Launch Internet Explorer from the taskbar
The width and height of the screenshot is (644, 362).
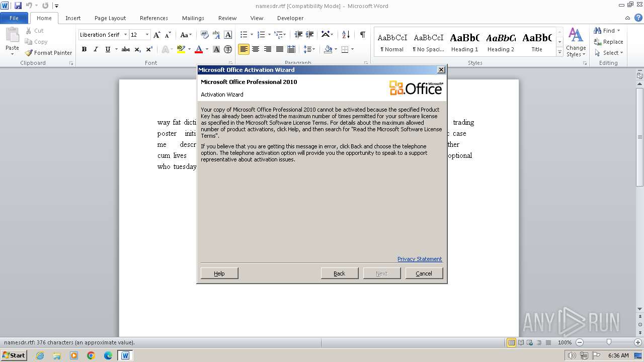click(40, 355)
